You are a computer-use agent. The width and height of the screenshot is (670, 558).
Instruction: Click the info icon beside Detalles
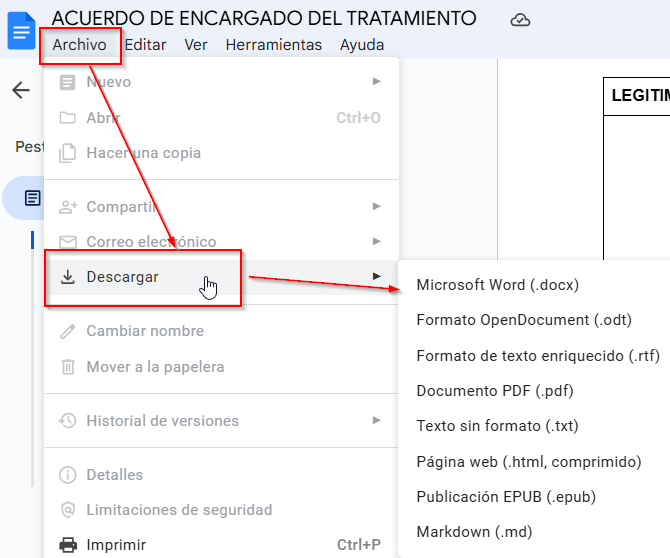point(68,475)
